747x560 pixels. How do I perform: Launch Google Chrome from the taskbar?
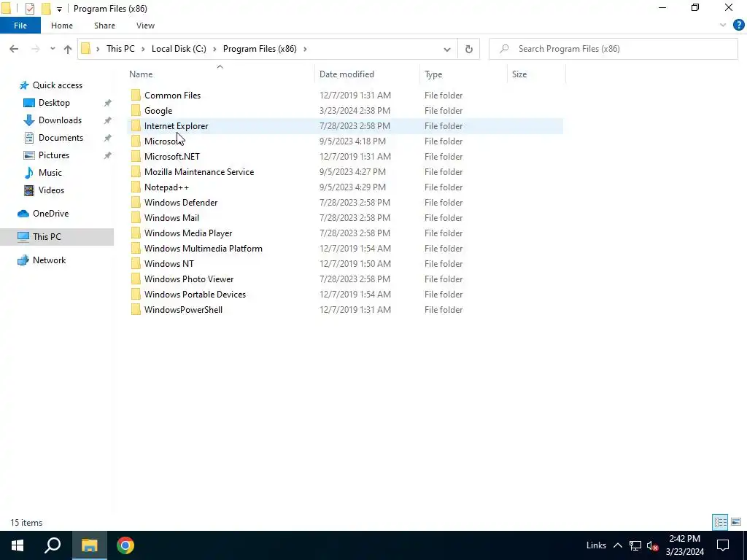(125, 545)
